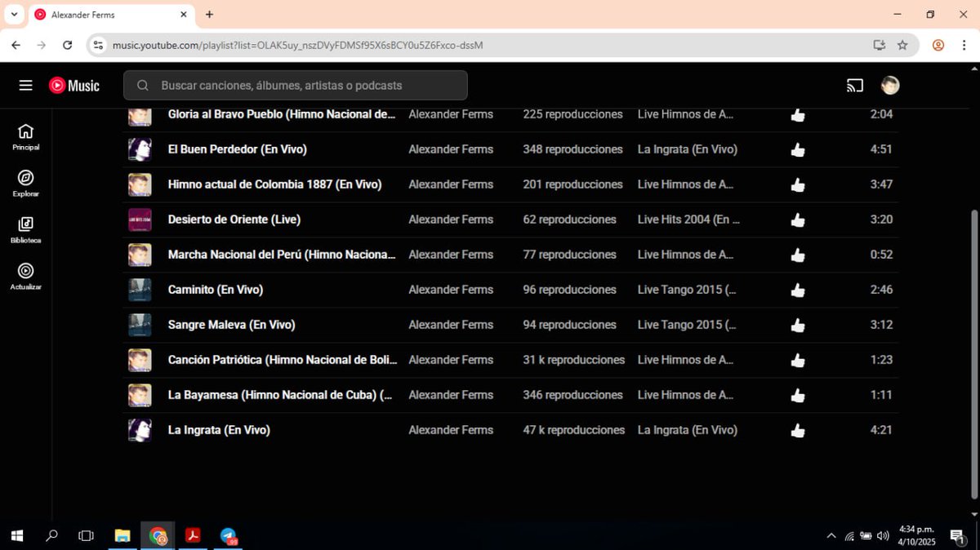Like Himno actual de Colombia track
The width and height of the screenshot is (980, 550).
798,185
